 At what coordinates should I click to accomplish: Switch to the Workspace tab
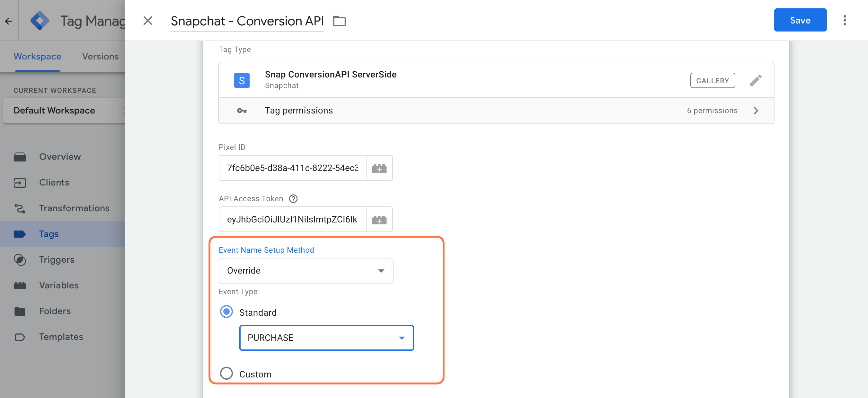(37, 56)
